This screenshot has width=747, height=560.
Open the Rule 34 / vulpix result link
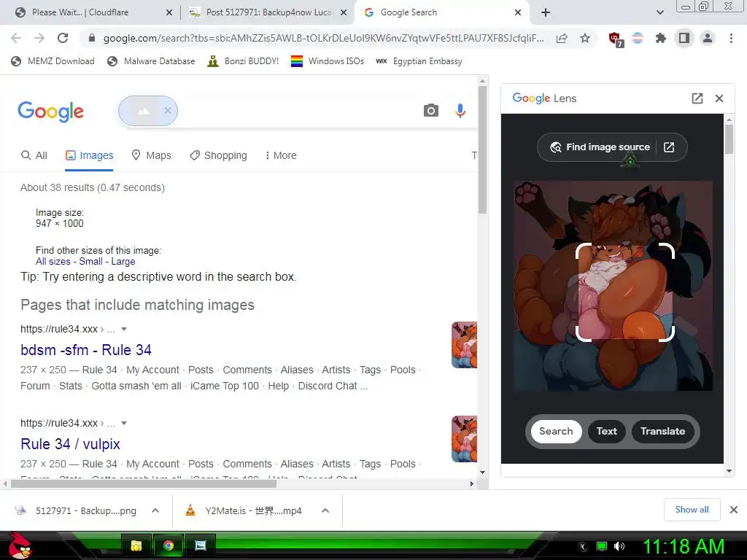tap(70, 444)
